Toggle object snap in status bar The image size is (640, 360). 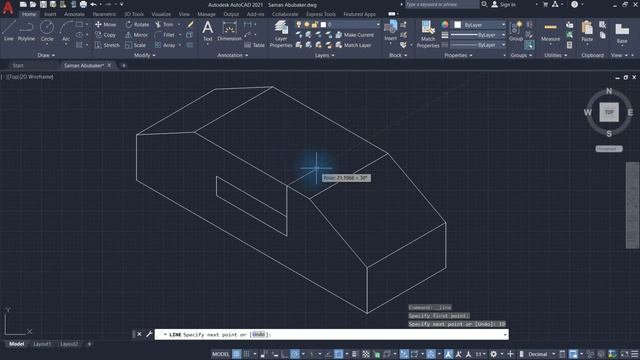(x=338, y=354)
